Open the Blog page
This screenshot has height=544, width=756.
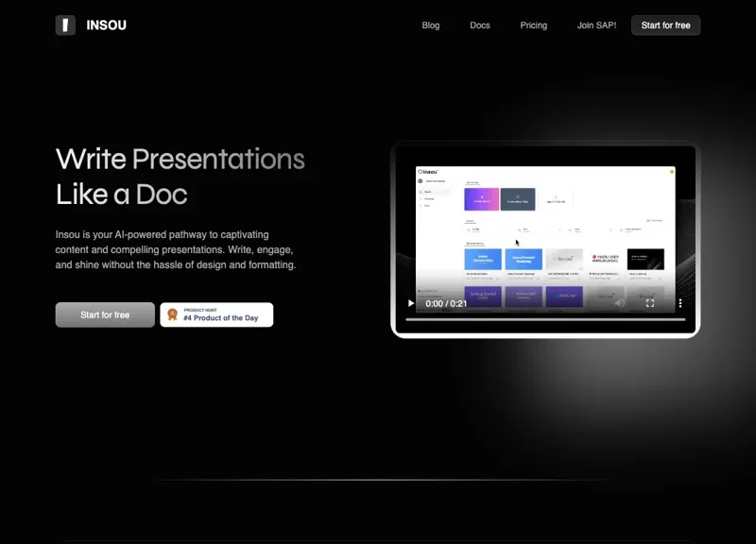click(x=430, y=25)
